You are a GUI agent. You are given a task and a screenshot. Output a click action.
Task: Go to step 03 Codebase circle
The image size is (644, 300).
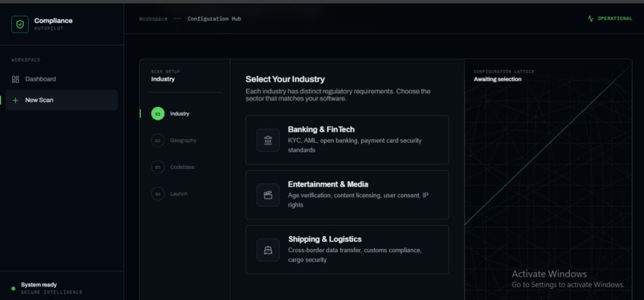click(x=157, y=167)
